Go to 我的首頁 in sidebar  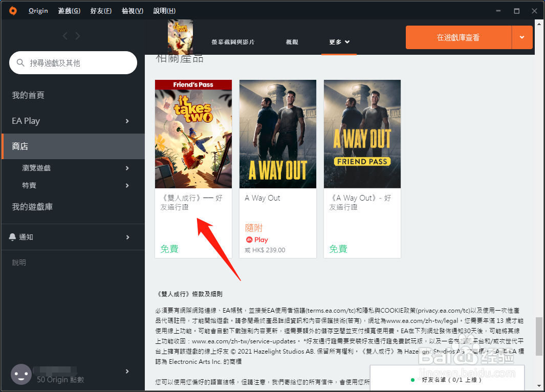point(28,95)
